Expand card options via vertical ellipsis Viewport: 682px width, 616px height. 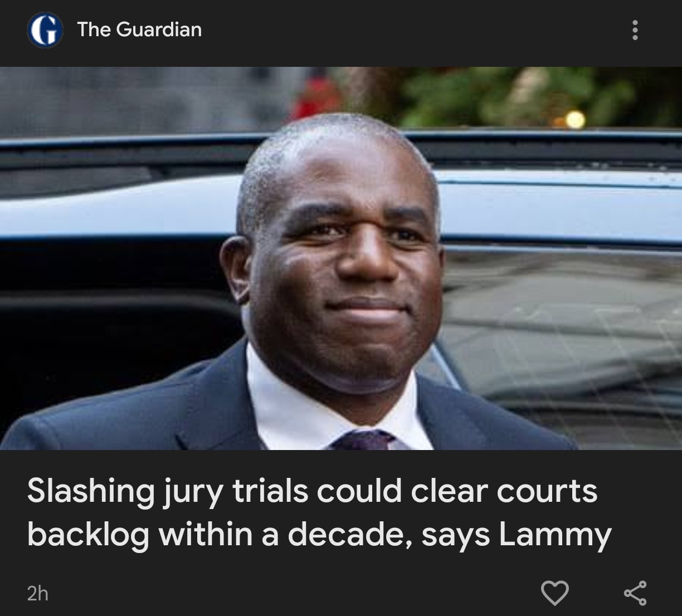pos(635,30)
